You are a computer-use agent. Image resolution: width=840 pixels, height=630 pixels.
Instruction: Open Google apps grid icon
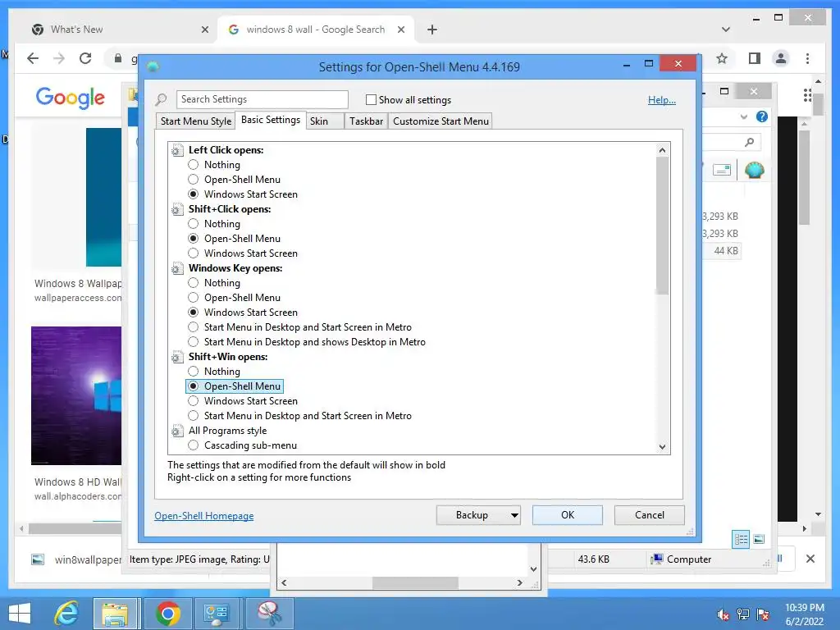[x=807, y=95]
